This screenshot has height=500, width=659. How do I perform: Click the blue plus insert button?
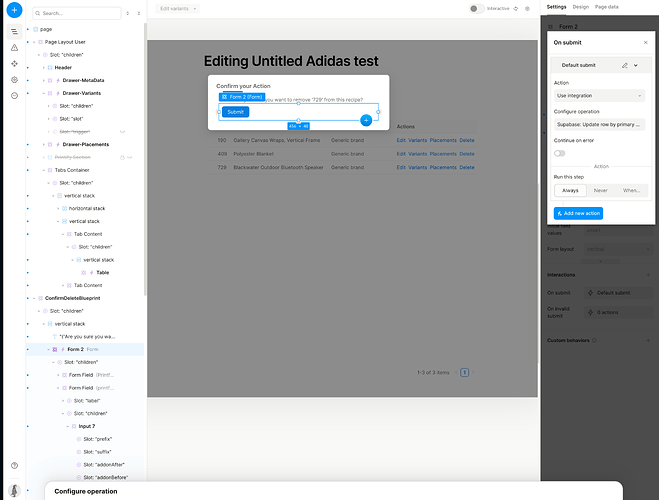(14, 10)
